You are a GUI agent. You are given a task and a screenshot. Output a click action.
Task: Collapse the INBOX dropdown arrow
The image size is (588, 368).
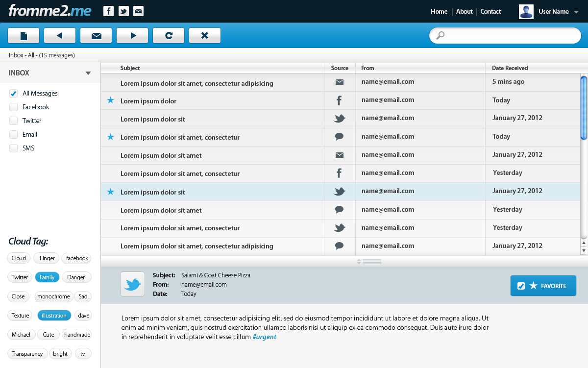coord(88,73)
